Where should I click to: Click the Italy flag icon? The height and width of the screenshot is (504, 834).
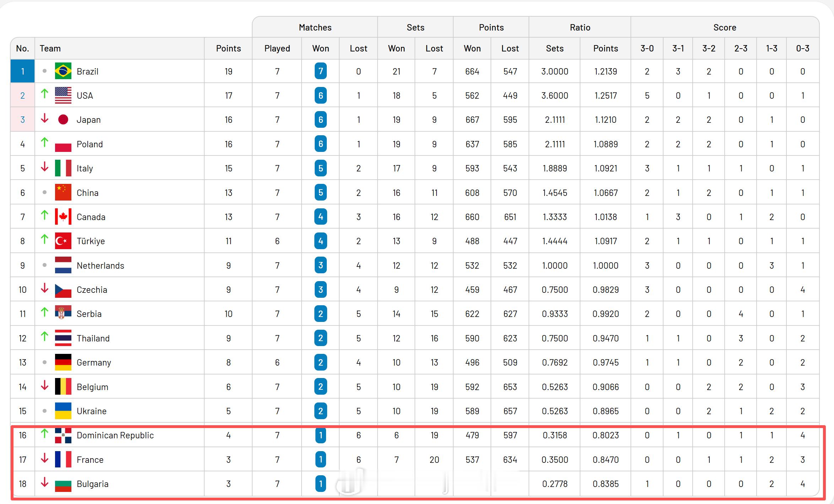pyautogui.click(x=63, y=168)
